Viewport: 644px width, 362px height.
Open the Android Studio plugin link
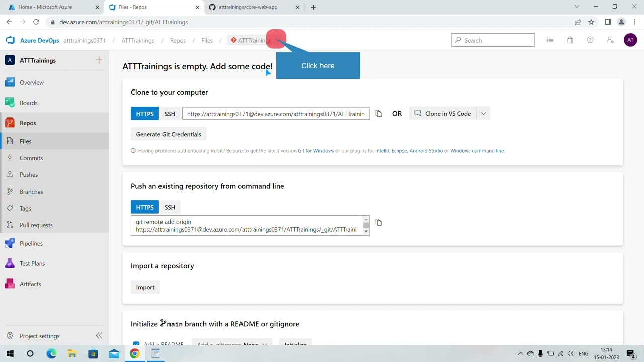[x=426, y=151]
